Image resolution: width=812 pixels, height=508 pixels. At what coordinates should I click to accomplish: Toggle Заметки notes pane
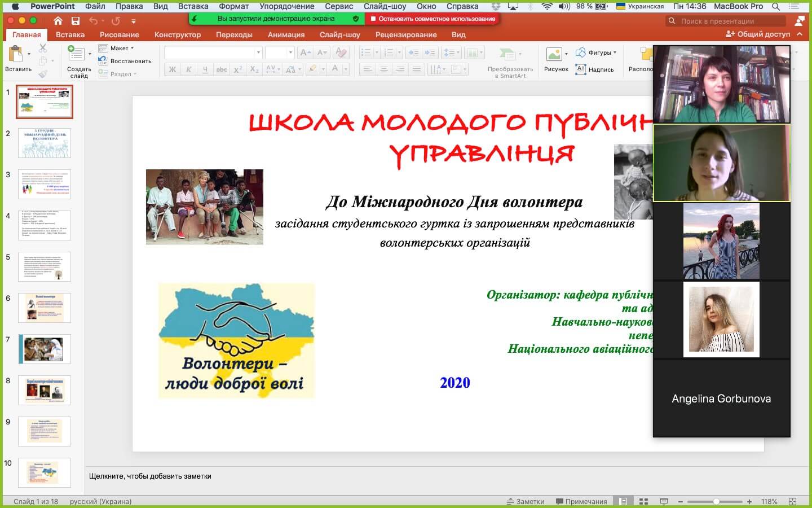[525, 501]
